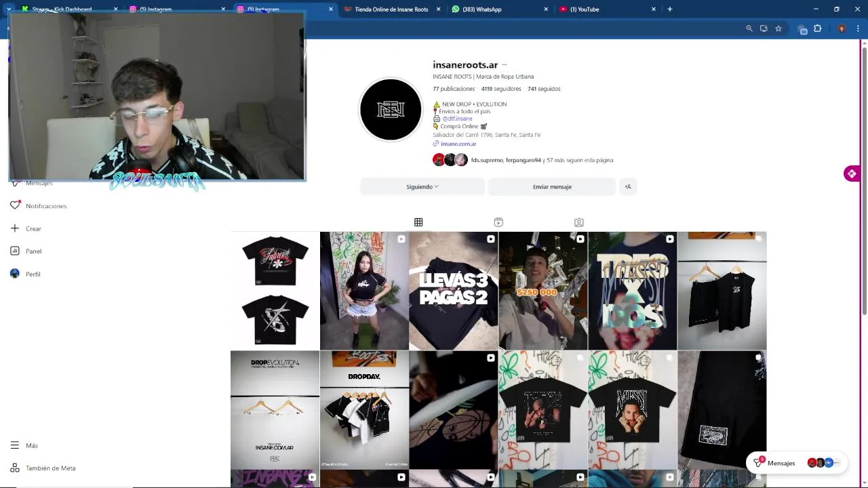Select the posts grid tab icon
The height and width of the screenshot is (488, 868).
point(418,222)
